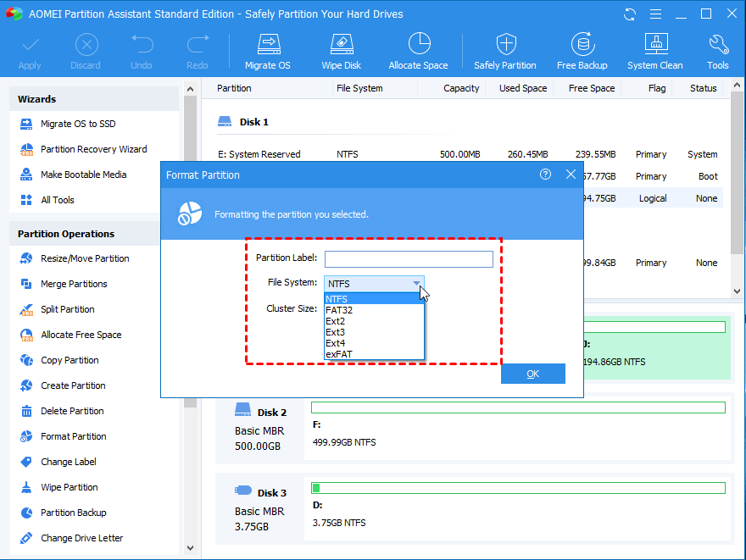Pick Ext4 from the file system options
The height and width of the screenshot is (560, 746).
click(x=336, y=343)
